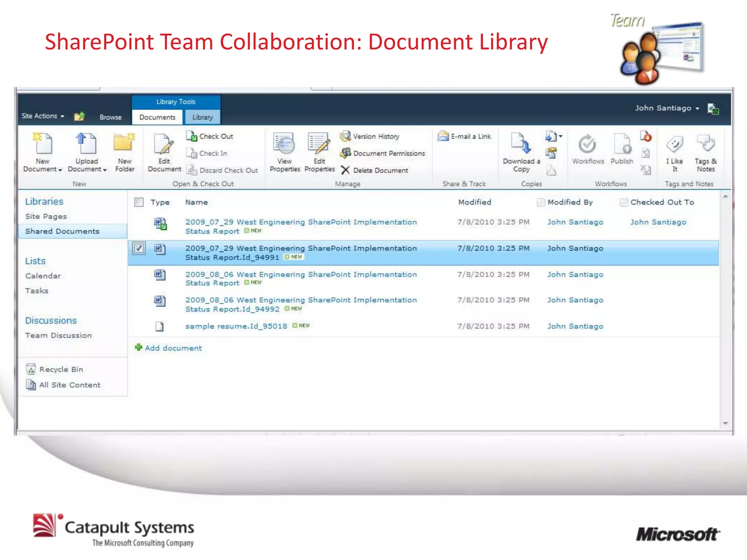
Task: Open the Site Actions dropdown
Action: pyautogui.click(x=43, y=116)
